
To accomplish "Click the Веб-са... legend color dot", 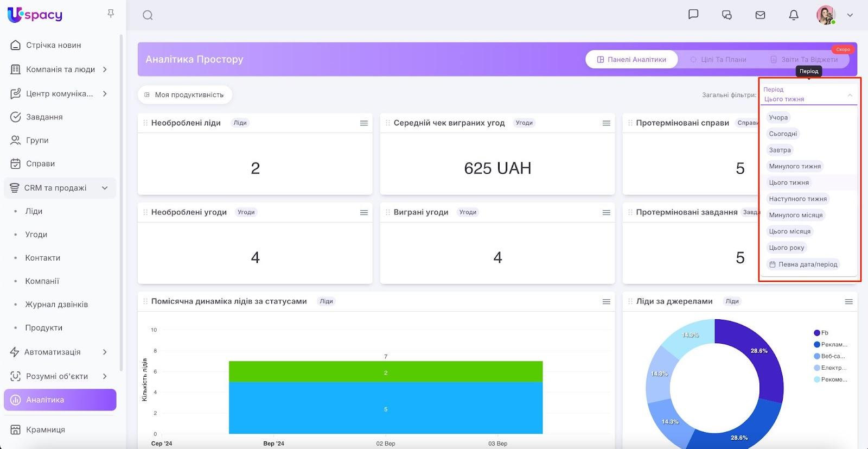I will 817,356.
